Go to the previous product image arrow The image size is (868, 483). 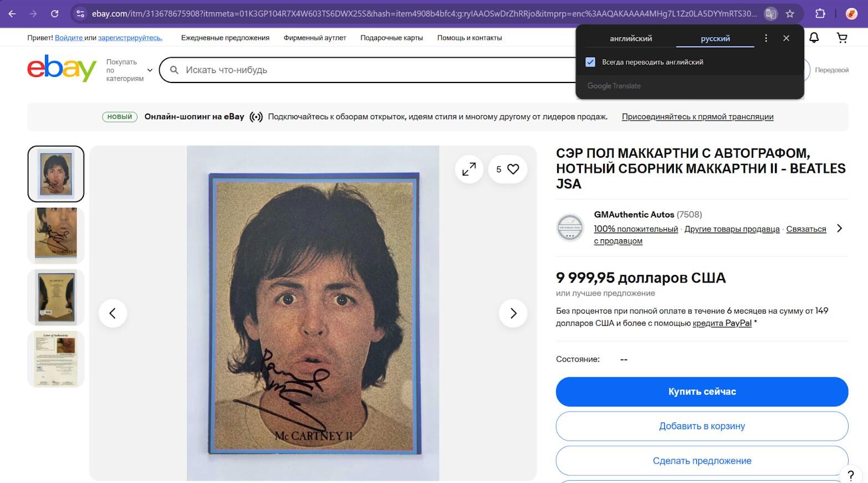pos(113,314)
